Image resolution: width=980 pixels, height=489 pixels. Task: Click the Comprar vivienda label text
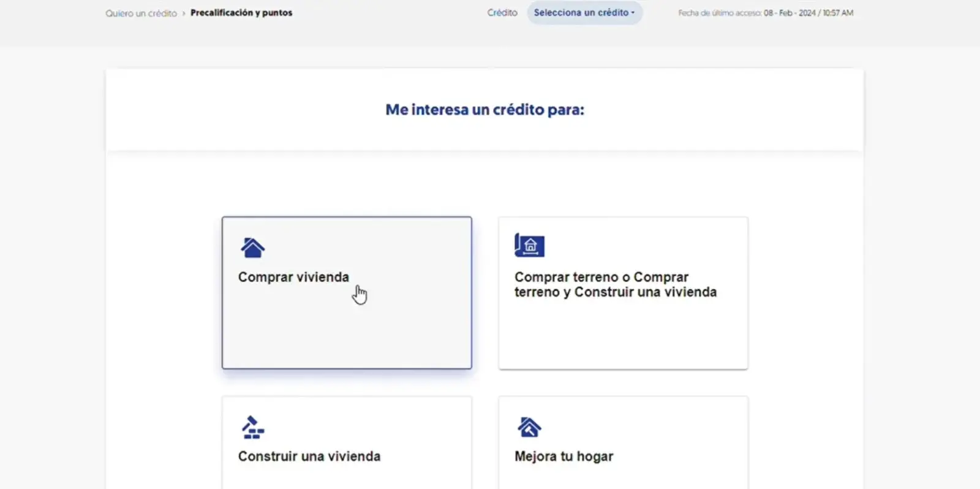tap(293, 277)
